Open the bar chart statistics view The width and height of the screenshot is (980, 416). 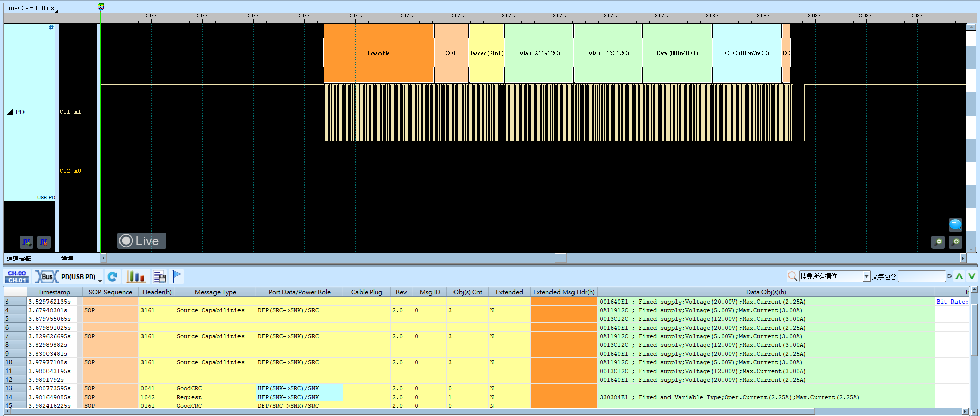click(x=136, y=276)
